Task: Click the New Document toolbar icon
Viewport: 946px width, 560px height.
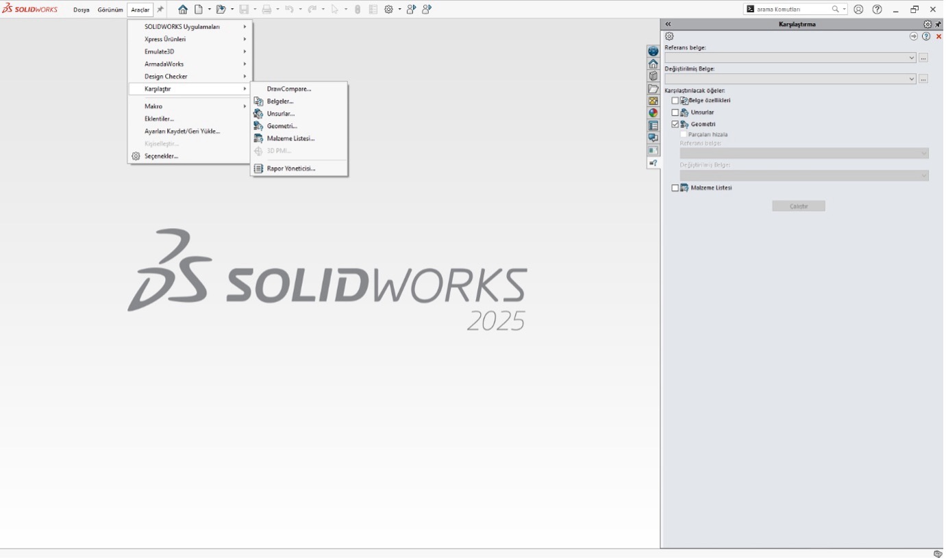Action: click(198, 9)
